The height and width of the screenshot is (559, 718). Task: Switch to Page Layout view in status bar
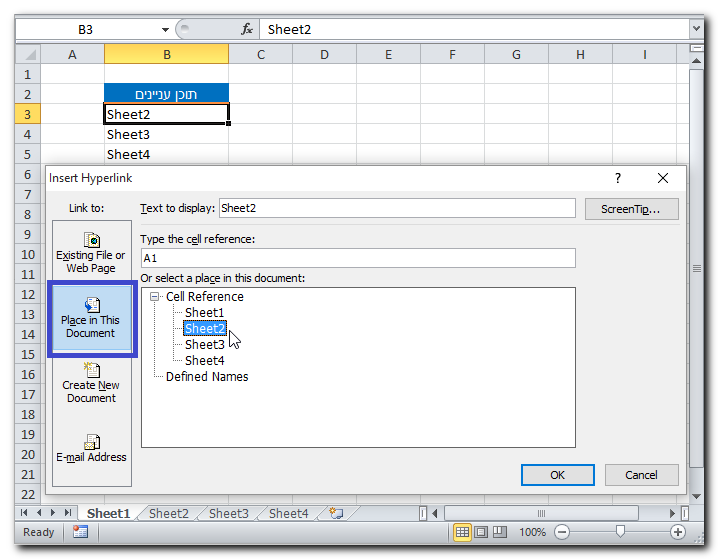tap(481, 532)
